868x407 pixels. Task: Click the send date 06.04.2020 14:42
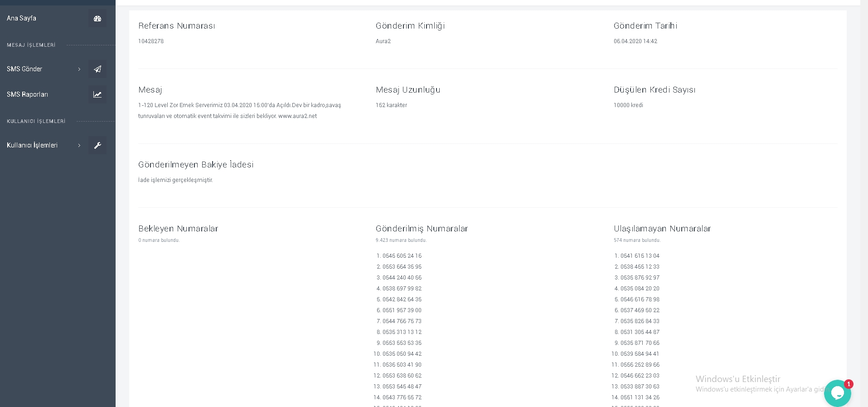click(635, 41)
